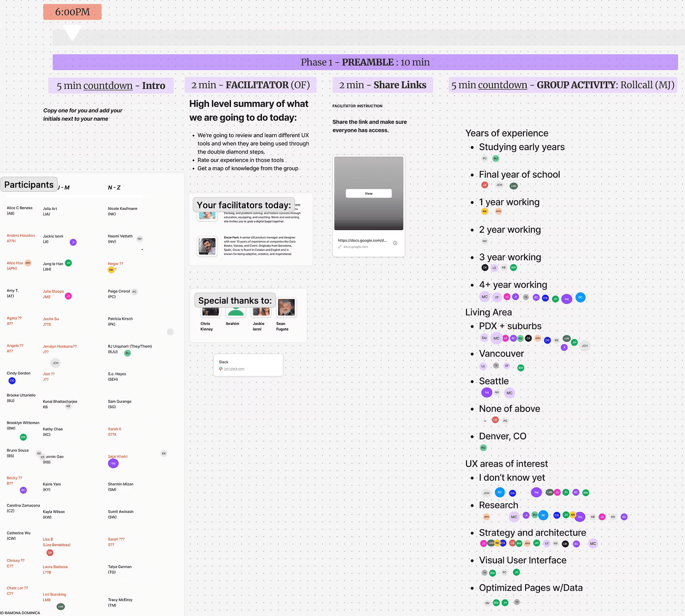The image size is (685, 616).
Task: Click the LB avatar under Final year of school
Action: pos(485,185)
